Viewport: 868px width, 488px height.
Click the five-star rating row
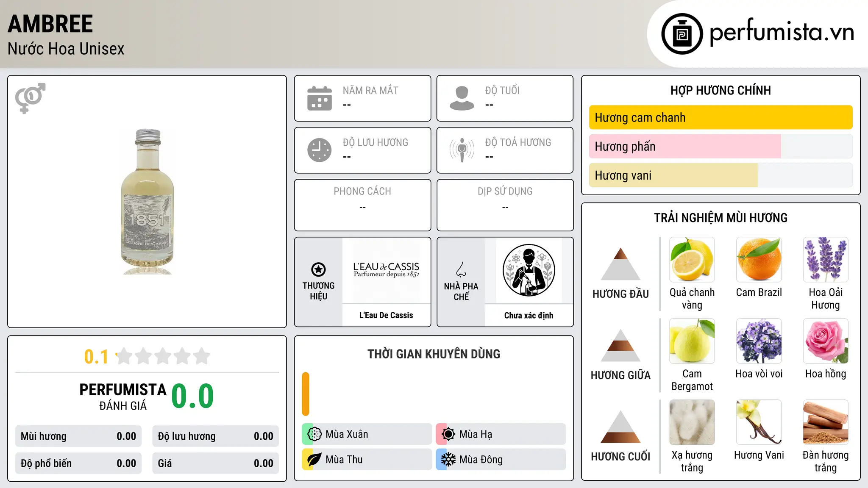tap(163, 356)
